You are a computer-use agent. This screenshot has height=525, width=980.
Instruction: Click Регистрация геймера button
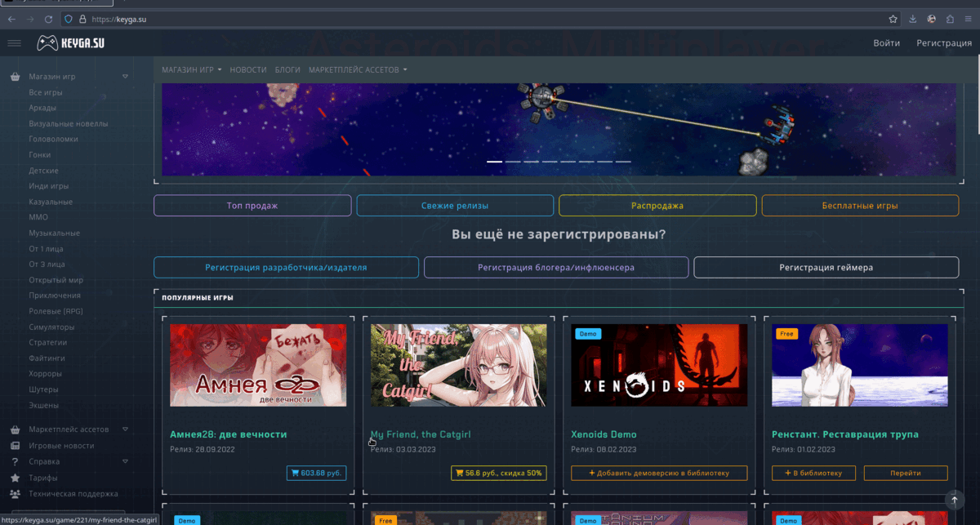click(826, 267)
